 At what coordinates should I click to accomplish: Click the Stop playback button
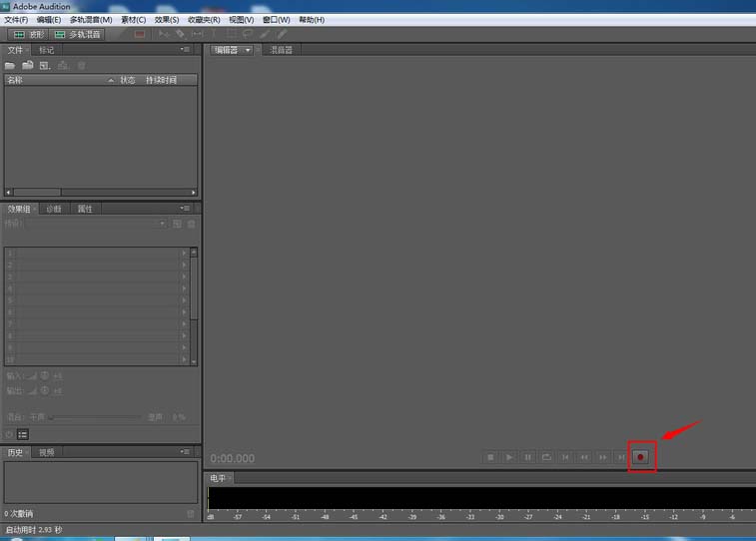point(490,457)
